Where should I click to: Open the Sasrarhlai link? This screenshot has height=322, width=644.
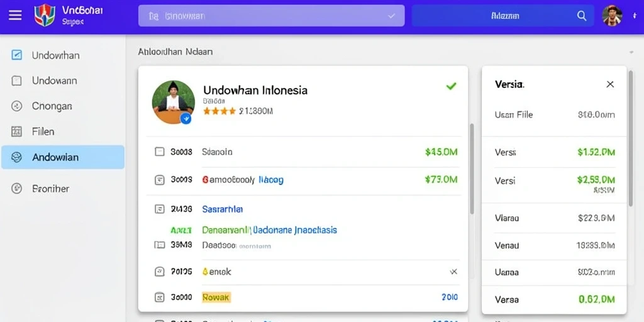pos(222,209)
